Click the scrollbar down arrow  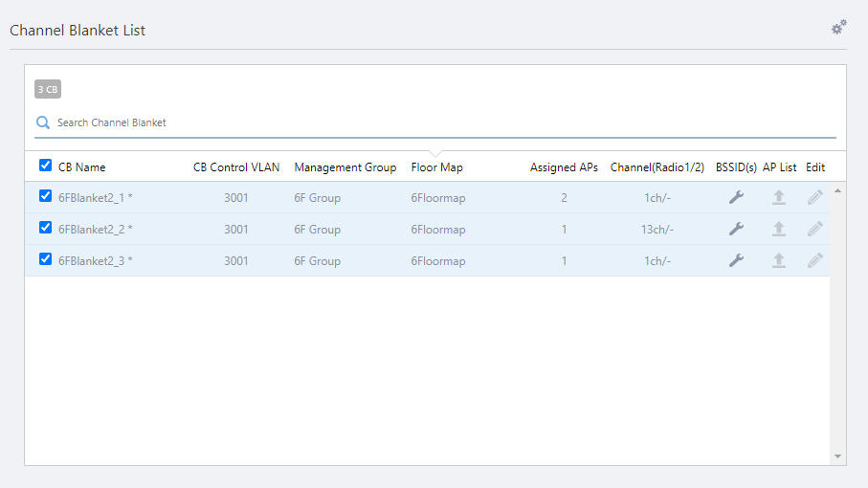(x=838, y=456)
